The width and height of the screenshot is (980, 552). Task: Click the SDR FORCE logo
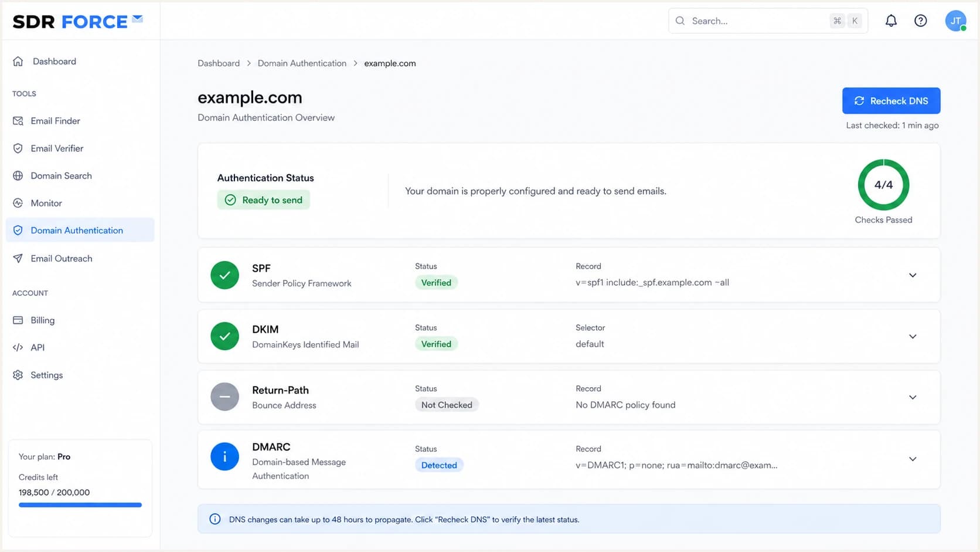(x=77, y=21)
